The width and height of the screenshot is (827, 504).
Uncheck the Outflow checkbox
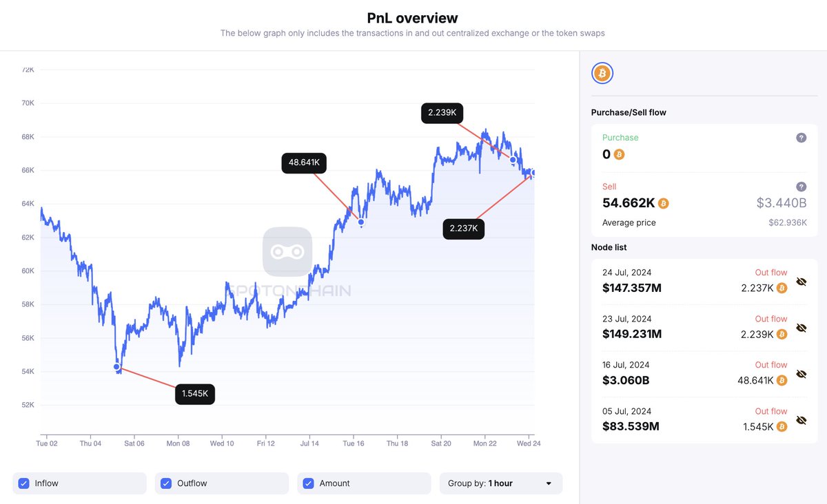click(166, 483)
